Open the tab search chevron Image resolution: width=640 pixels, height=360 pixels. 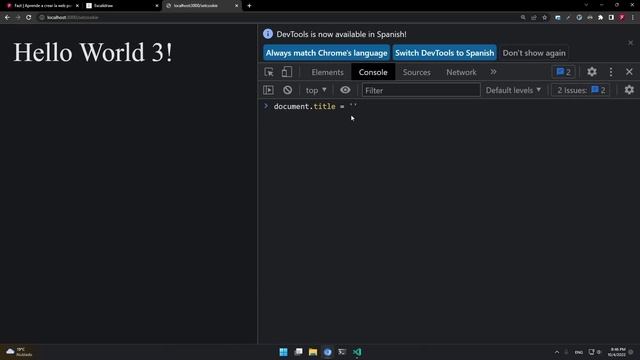pyautogui.click(x=586, y=5)
